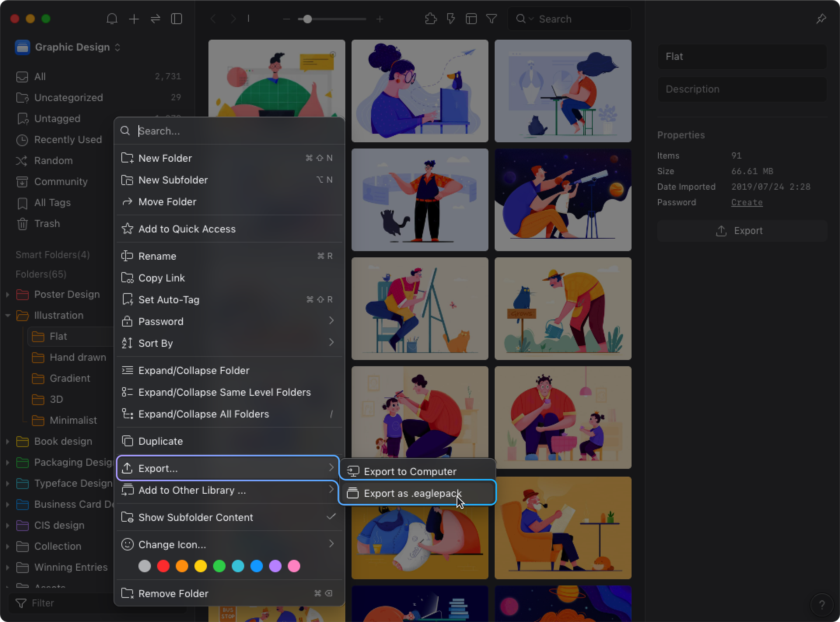The width and height of the screenshot is (840, 622).
Task: Toggle the Recently Used folder visibility
Action: pyautogui.click(x=68, y=139)
